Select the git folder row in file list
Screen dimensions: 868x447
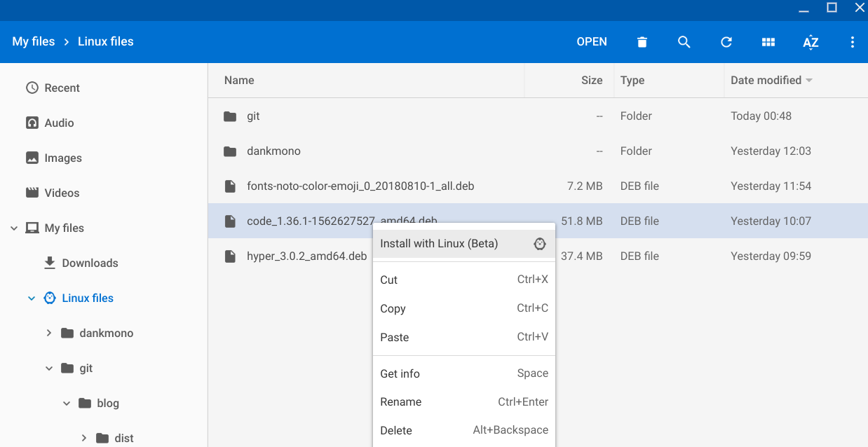point(538,116)
